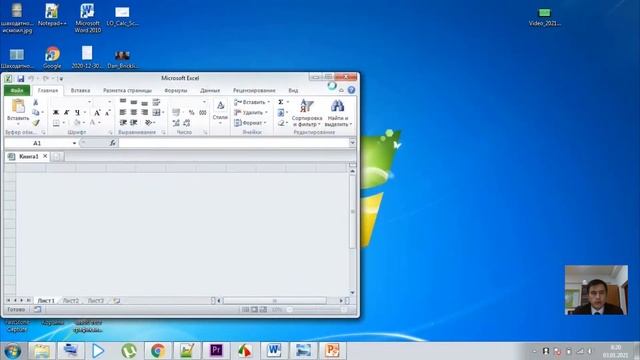
Task: Toggle italic К formatting
Action: [67, 113]
